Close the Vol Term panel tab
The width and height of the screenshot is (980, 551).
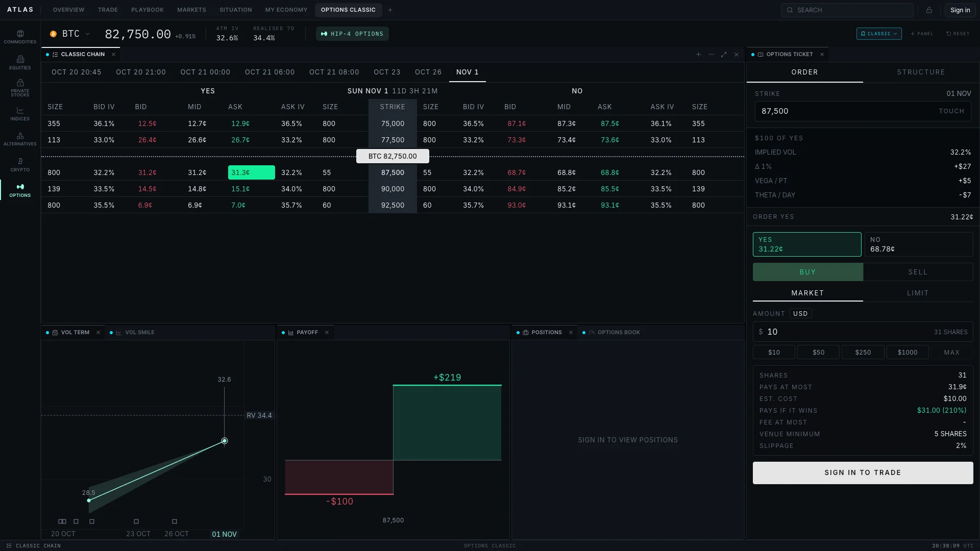click(98, 333)
